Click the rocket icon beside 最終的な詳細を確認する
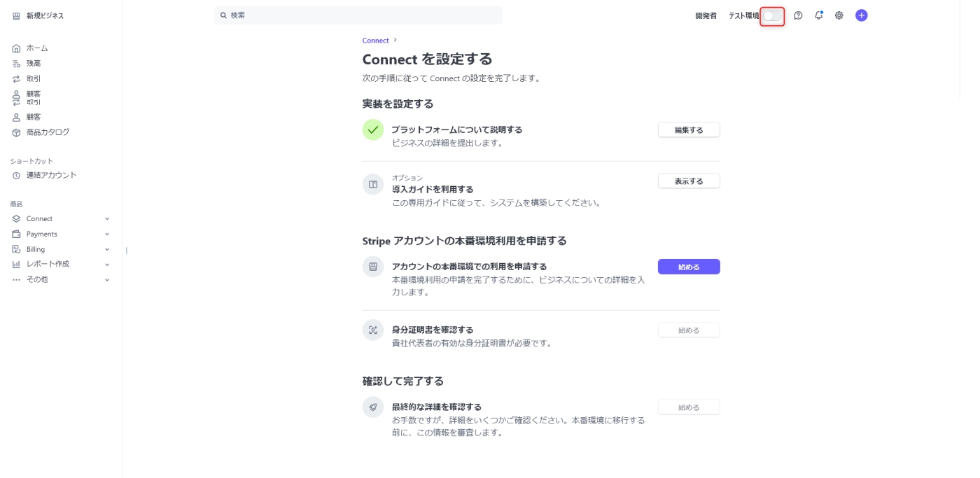 click(x=373, y=407)
